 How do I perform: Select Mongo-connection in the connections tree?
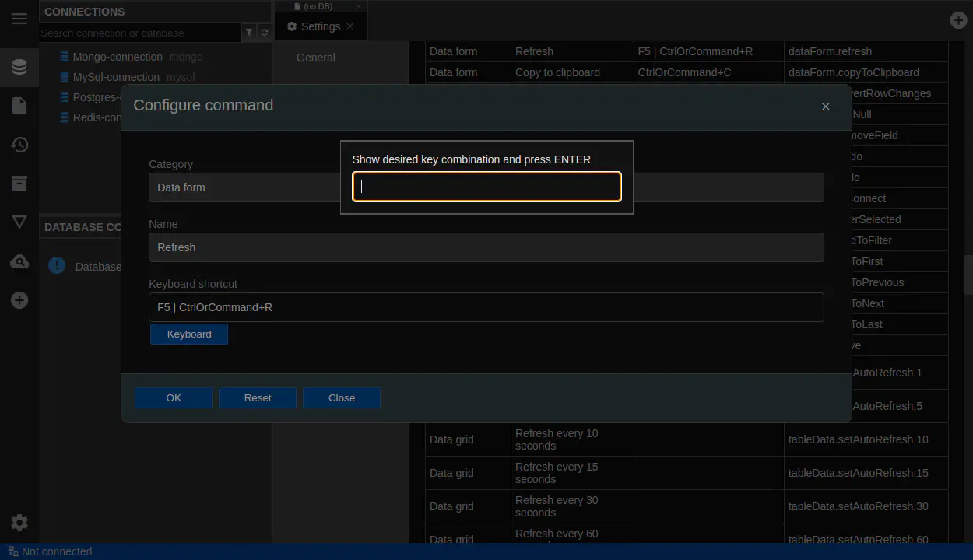tap(117, 57)
